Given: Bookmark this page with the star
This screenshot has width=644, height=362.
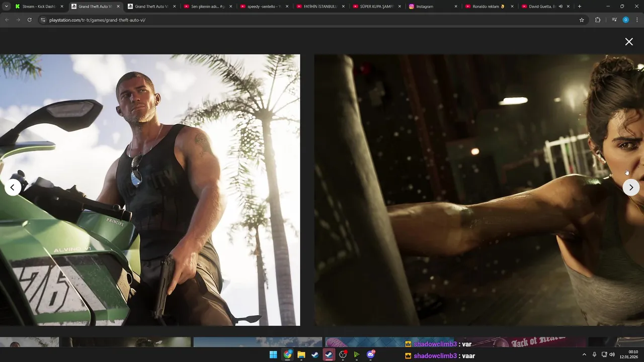Looking at the screenshot, I should [582, 20].
